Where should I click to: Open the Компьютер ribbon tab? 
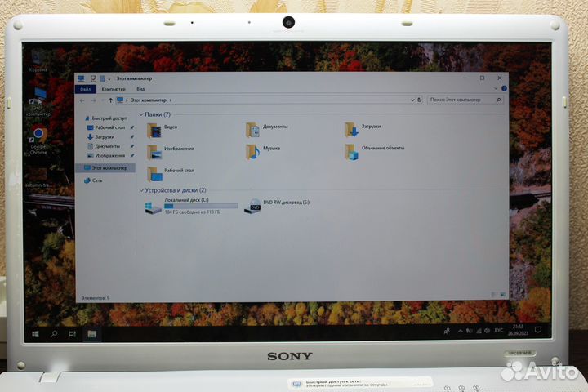tap(114, 89)
